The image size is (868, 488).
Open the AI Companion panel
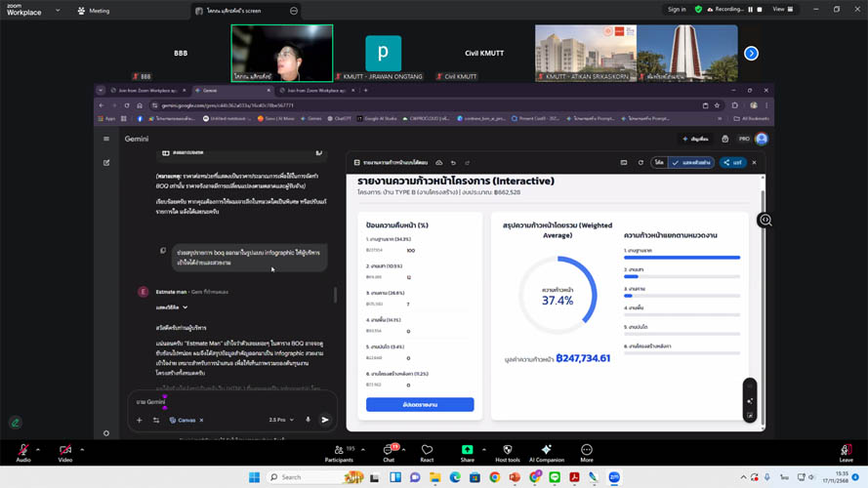click(x=546, y=451)
